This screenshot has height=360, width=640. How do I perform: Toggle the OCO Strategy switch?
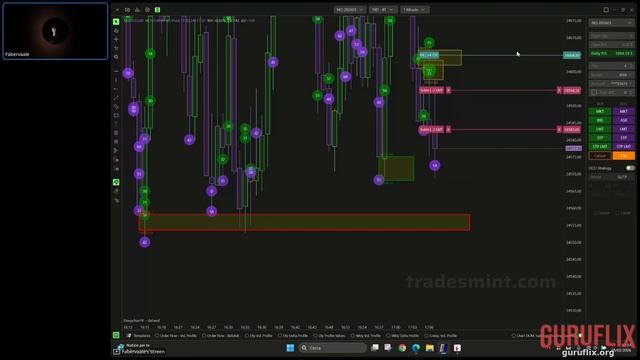(630, 168)
